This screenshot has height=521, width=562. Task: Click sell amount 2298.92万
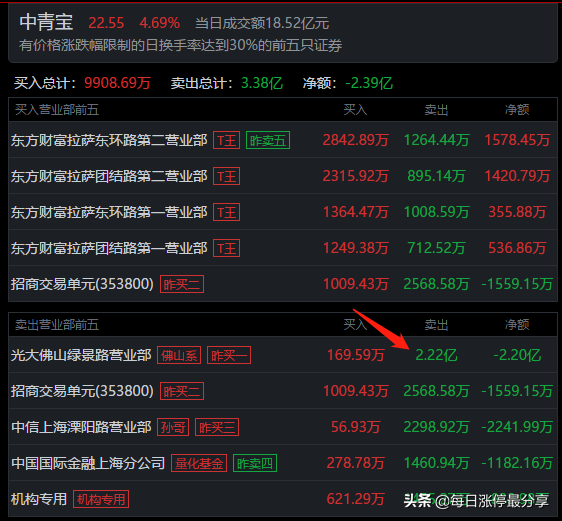coord(436,427)
